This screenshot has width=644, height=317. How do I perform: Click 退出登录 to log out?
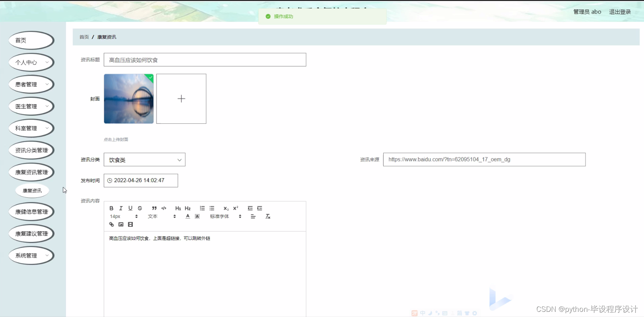click(620, 12)
